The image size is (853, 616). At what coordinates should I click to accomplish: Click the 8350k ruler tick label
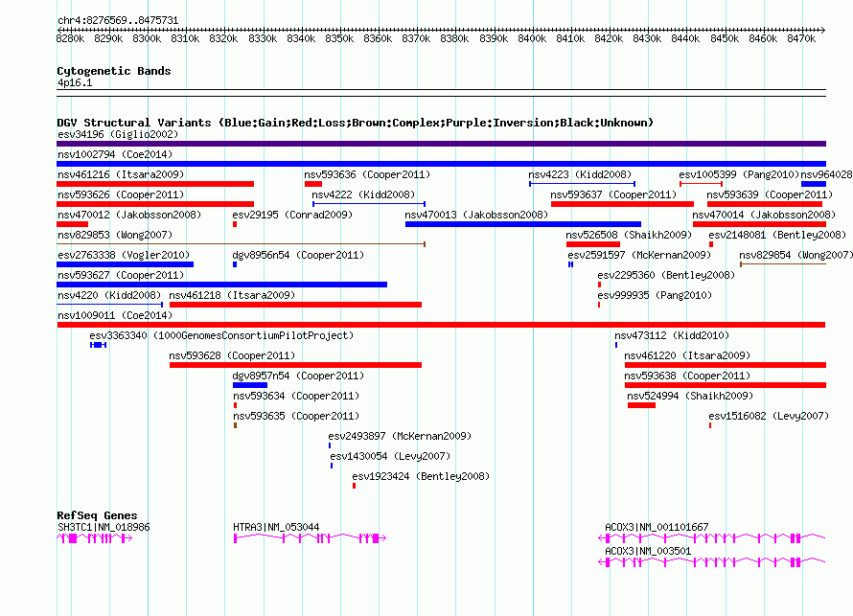(x=339, y=38)
